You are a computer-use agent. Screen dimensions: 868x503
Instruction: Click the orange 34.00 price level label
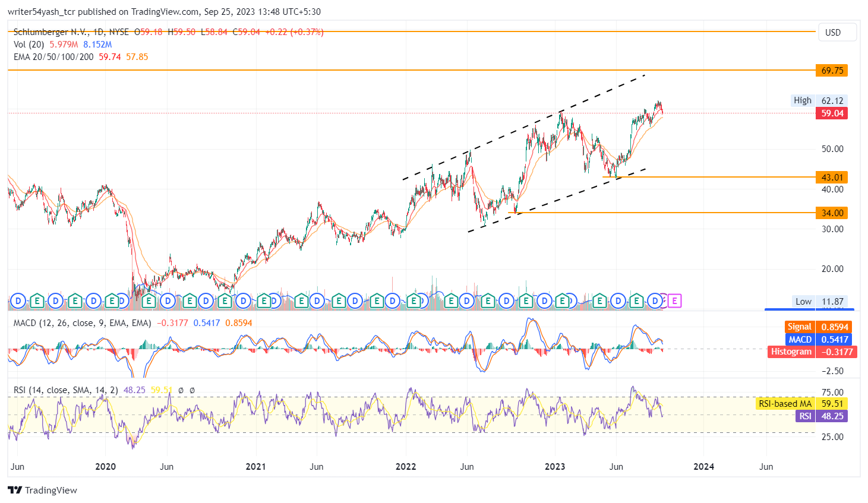pyautogui.click(x=832, y=213)
